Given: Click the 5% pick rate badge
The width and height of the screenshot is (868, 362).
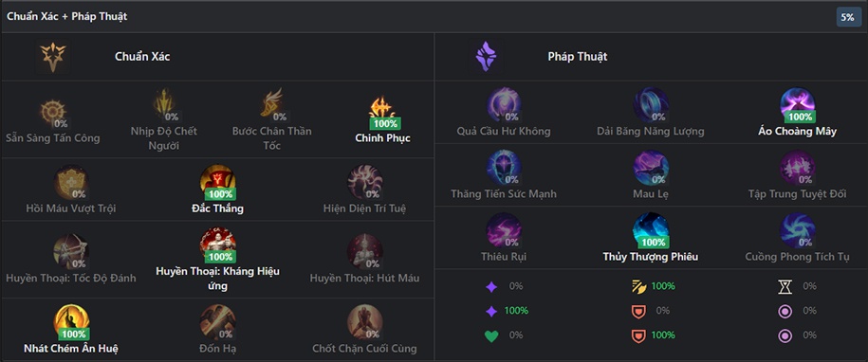Looking at the screenshot, I should [x=847, y=17].
